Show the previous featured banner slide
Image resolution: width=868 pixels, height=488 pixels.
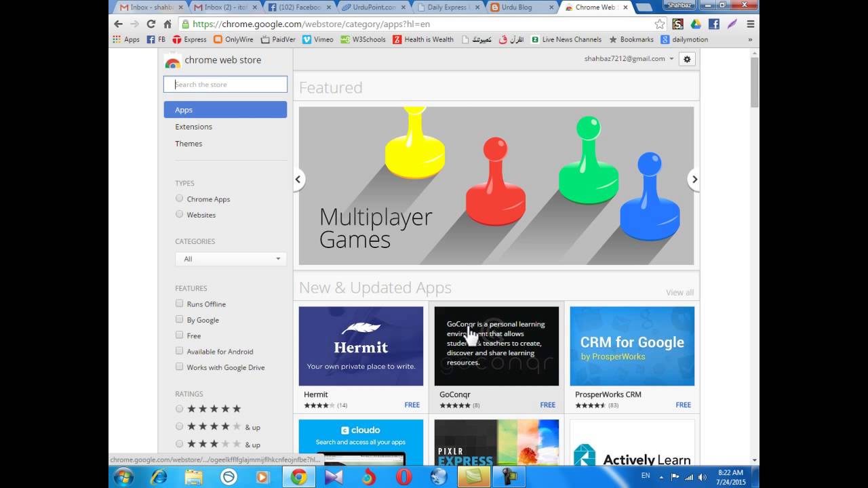click(298, 180)
